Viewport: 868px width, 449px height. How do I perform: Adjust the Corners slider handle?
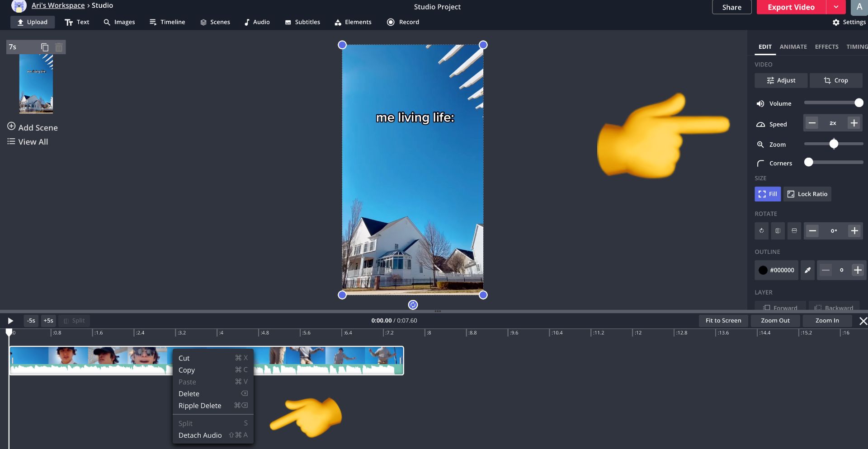coord(809,163)
